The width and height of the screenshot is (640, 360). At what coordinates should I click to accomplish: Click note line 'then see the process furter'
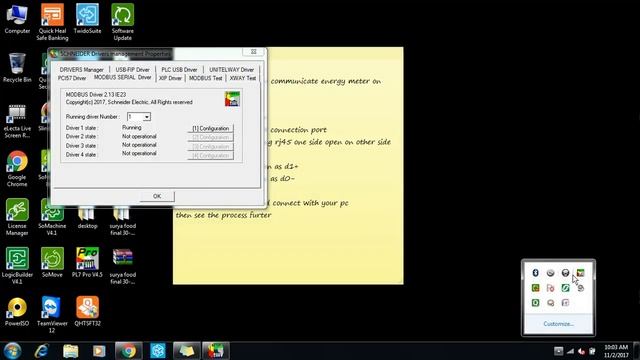(224, 215)
